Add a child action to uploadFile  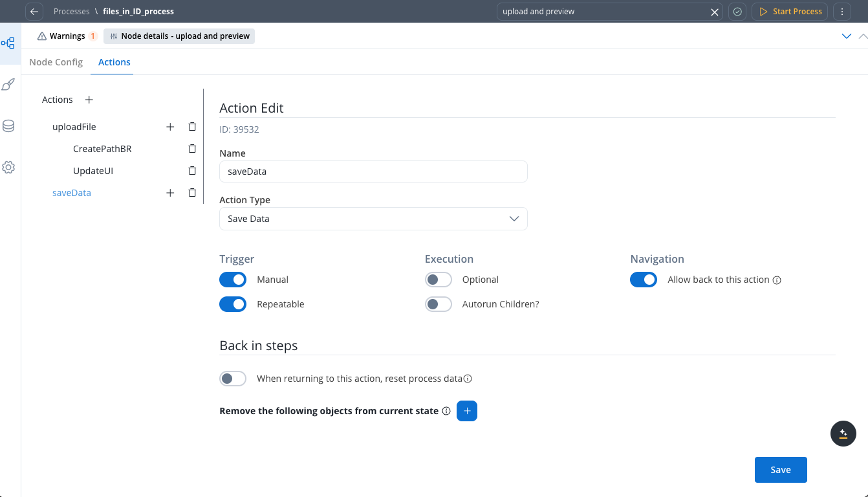click(x=170, y=127)
